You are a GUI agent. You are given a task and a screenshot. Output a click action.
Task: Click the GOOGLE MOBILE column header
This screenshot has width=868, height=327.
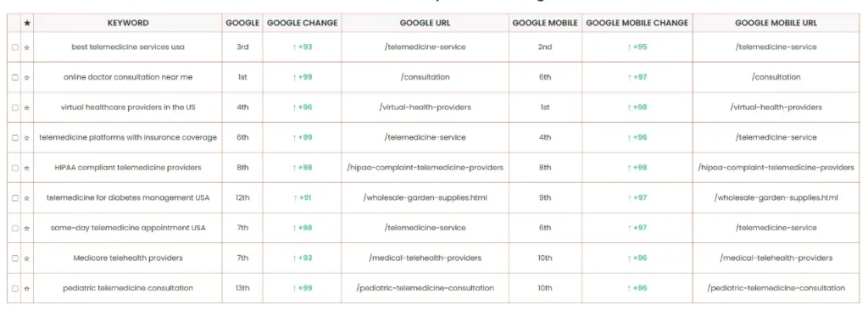click(545, 23)
